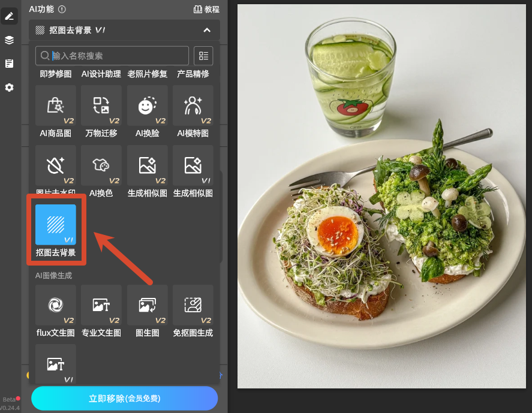The width and height of the screenshot is (532, 413).
Task: Choose the AI换色 tool icon
Action: click(x=101, y=165)
